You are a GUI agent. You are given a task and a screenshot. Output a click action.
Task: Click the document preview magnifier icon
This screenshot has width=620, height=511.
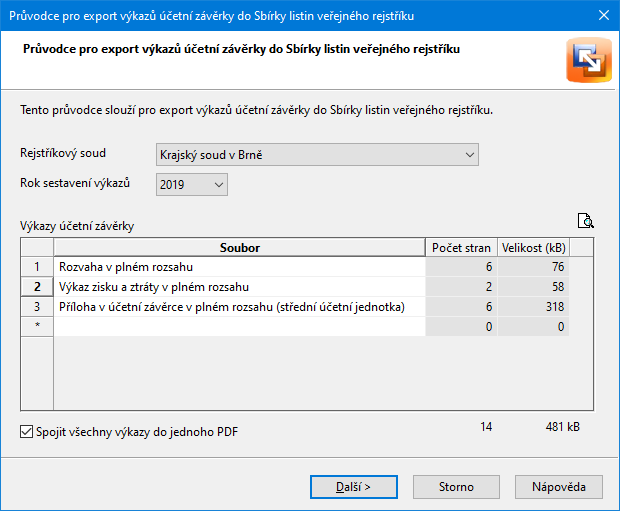point(586,221)
